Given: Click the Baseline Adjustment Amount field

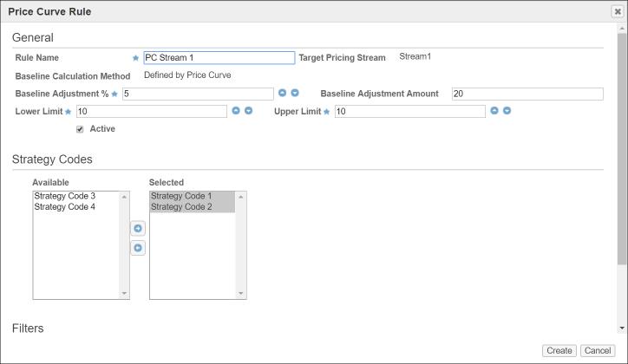Looking at the screenshot, I should [527, 94].
